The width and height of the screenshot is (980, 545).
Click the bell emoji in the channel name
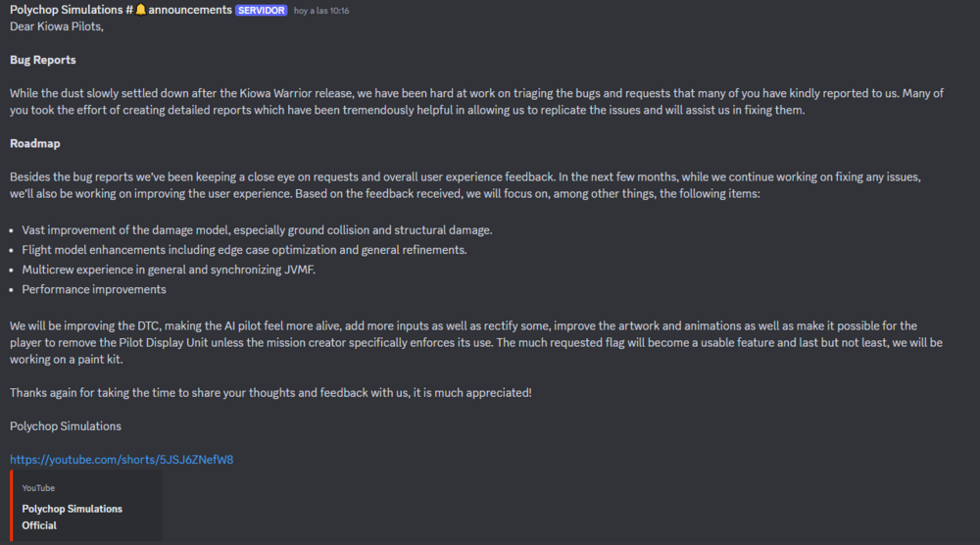pyautogui.click(x=140, y=10)
